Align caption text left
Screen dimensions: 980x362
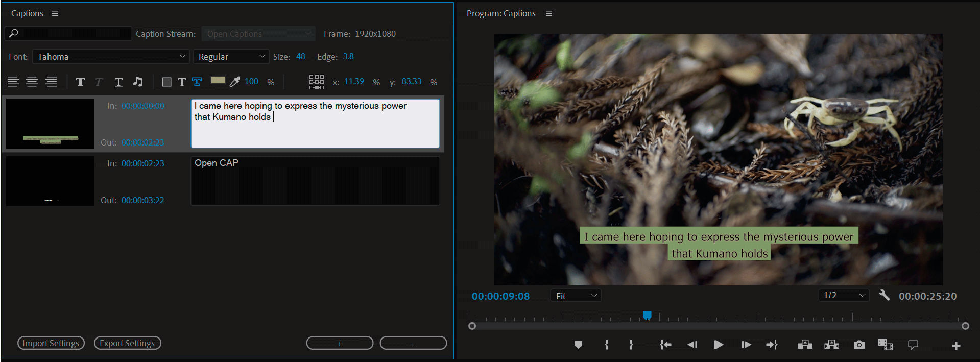click(x=13, y=82)
